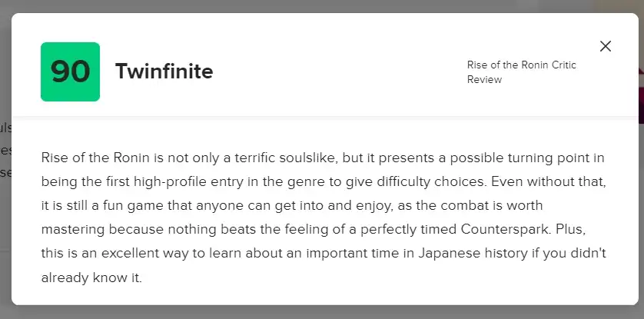644x319 pixels.
Task: Click the green 90 score badge
Action: point(70,71)
